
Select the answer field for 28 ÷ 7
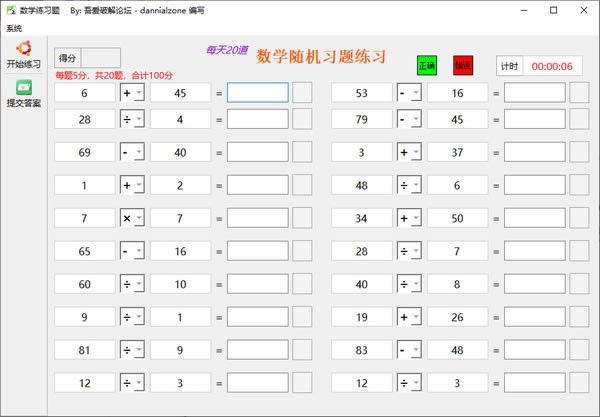coord(535,251)
